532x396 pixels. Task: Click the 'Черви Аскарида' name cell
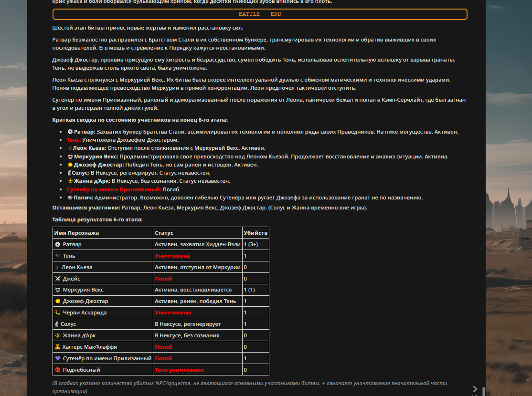(103, 313)
